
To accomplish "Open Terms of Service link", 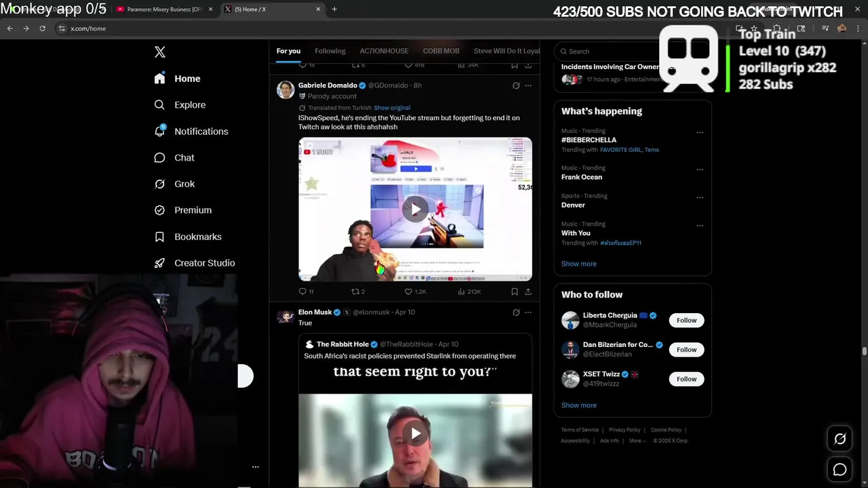I will coord(580,430).
